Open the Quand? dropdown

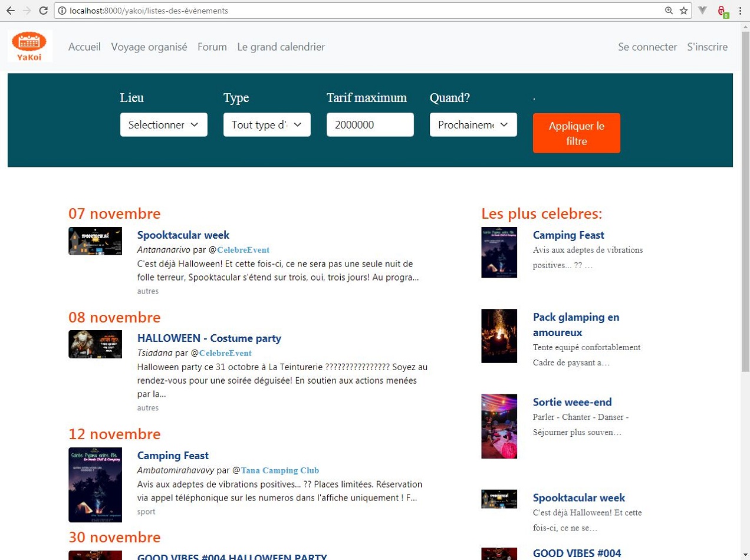click(x=473, y=125)
